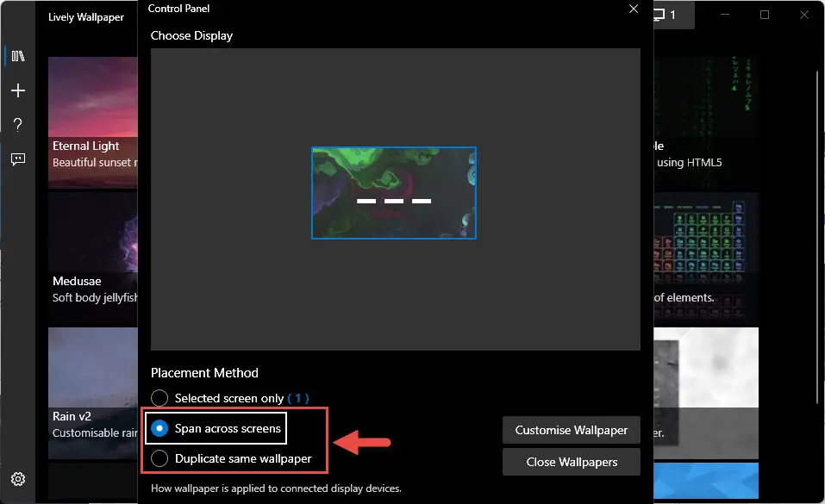Close the Lively Wallpaper main window

tap(804, 15)
